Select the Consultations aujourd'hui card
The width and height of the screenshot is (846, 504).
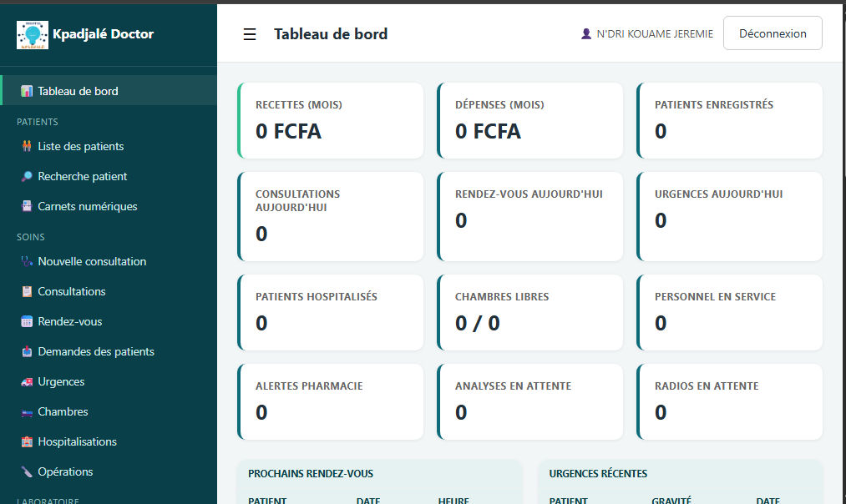point(330,217)
